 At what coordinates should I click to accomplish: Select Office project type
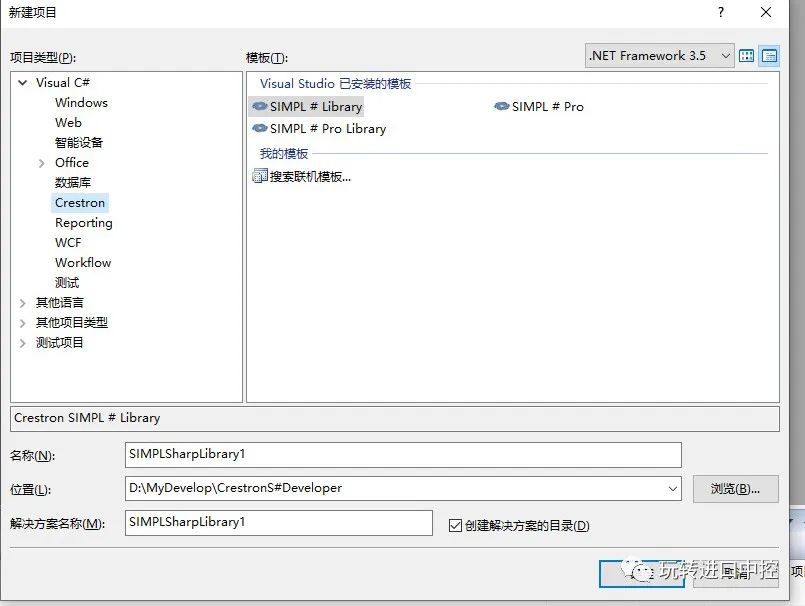click(x=72, y=163)
